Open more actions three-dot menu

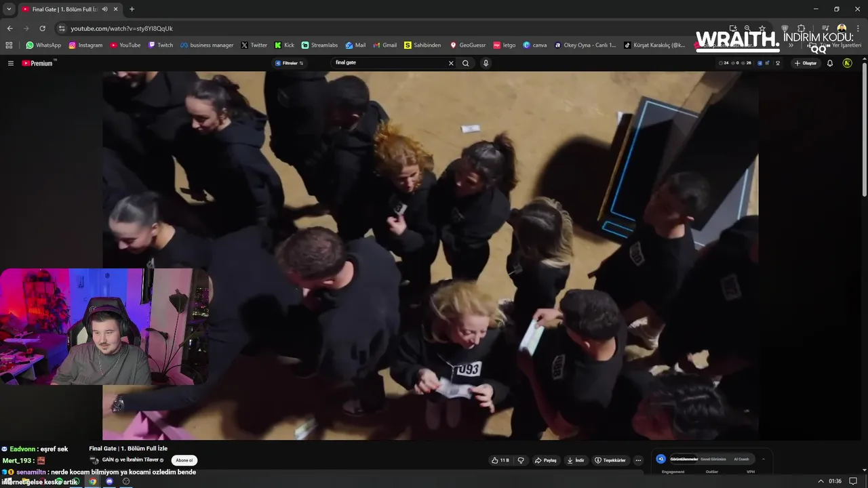pyautogui.click(x=638, y=460)
